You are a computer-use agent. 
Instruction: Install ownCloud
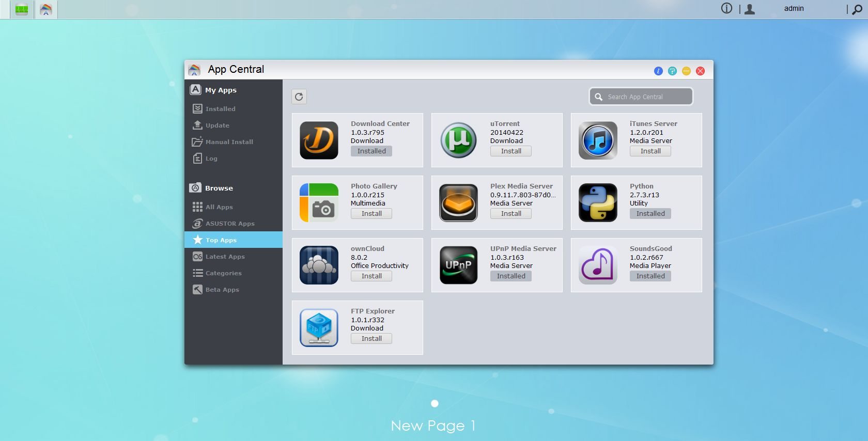click(x=371, y=276)
